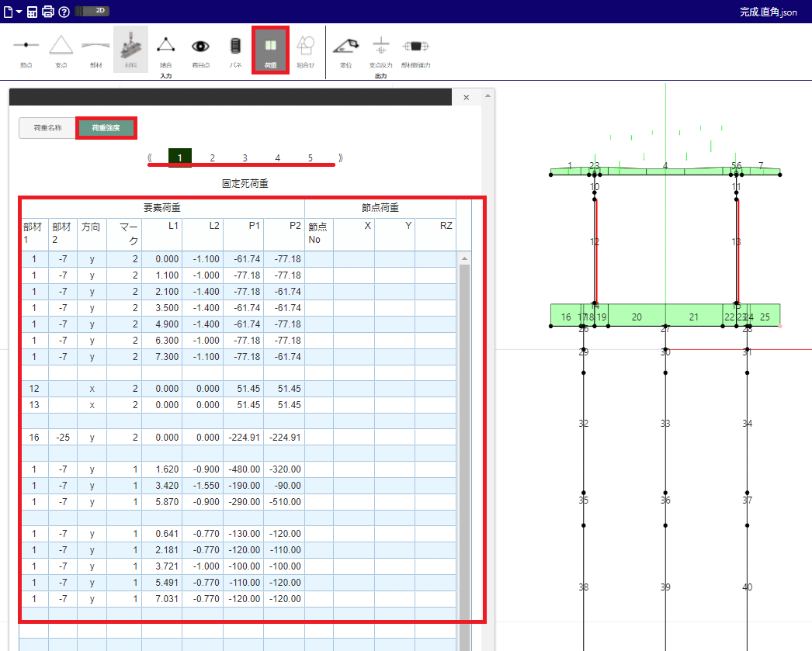Select the L1 cell showing 7.031

click(162, 599)
